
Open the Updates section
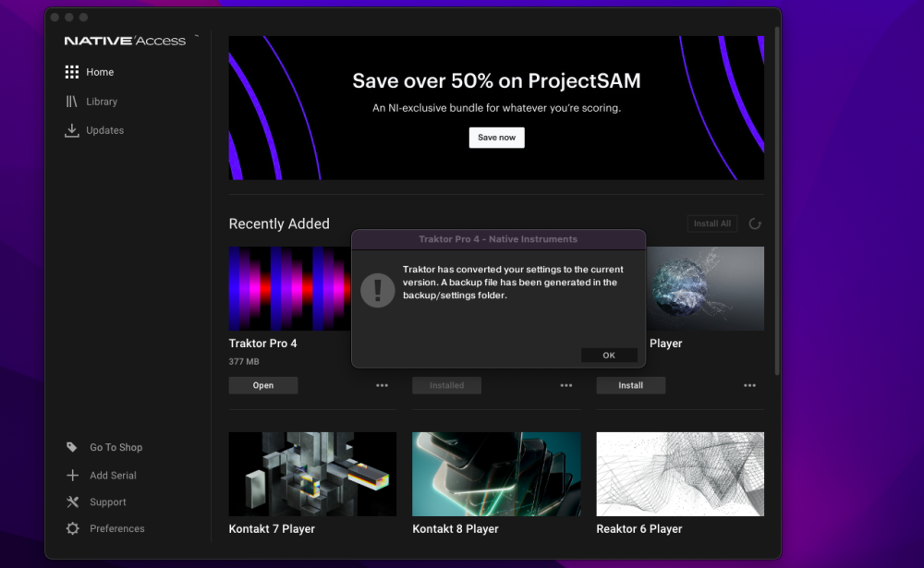tap(105, 130)
